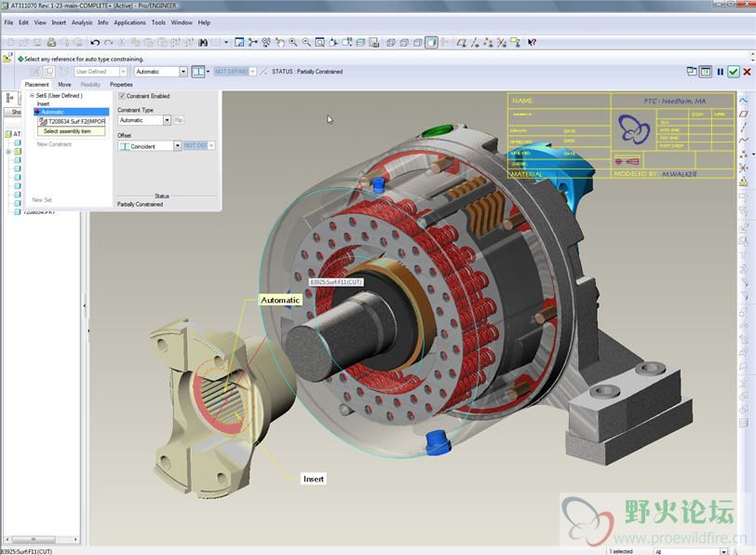Click the Select assembly item collector

pyautogui.click(x=72, y=131)
